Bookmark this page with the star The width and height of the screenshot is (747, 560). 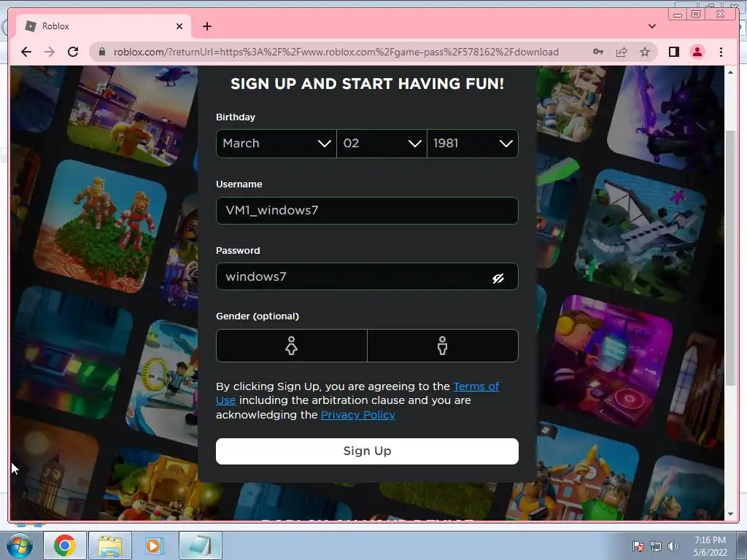point(645,52)
